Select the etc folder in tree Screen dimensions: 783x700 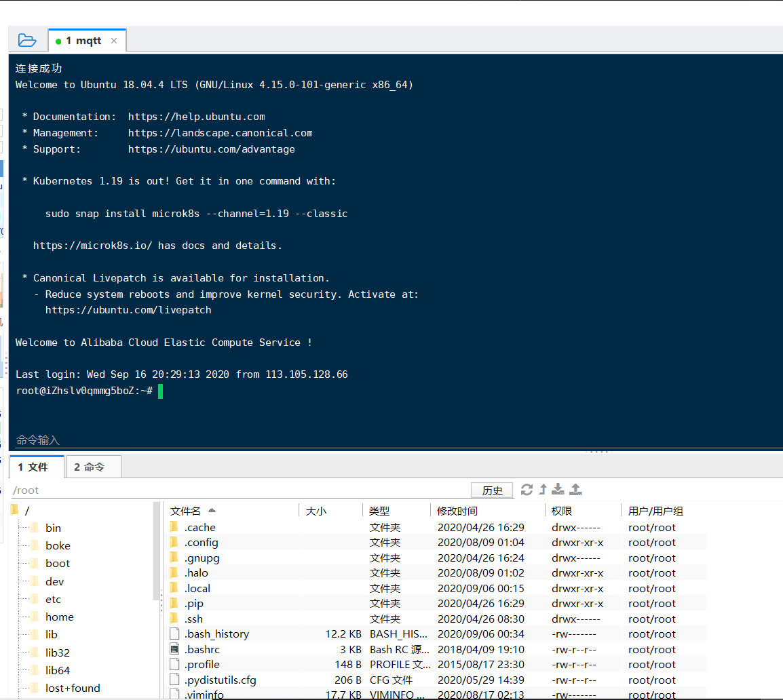point(53,599)
